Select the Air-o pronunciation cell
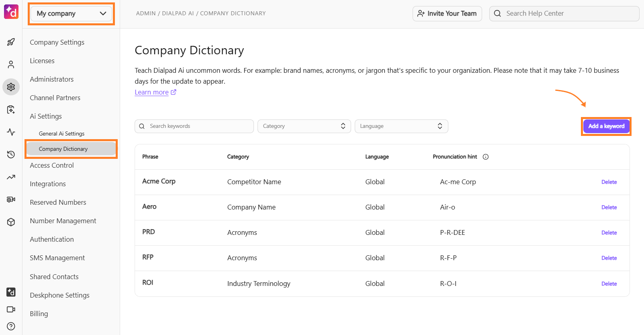The image size is (644, 335). pyautogui.click(x=448, y=207)
